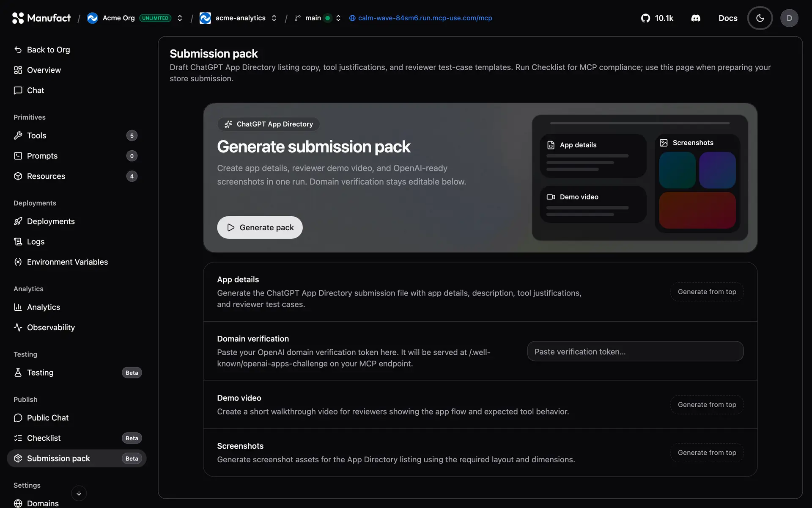Expand the acme-analytics project switcher chevrons

274,18
